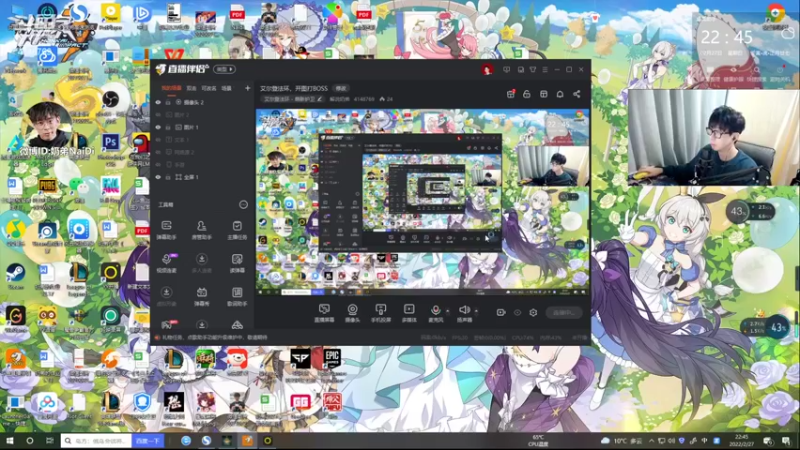Image resolution: width=800 pixels, height=450 pixels.
Task: Expand speaker options arrow
Action: coord(477,310)
